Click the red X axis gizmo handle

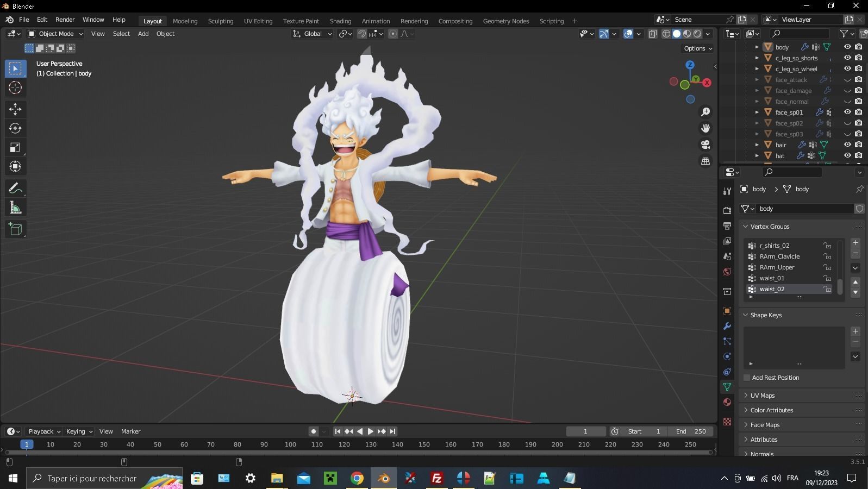tap(707, 83)
